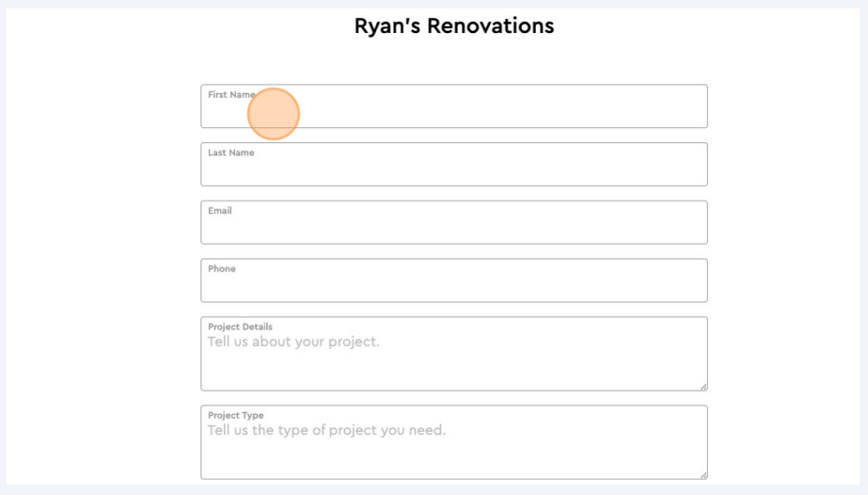Click the Email label text
The width and height of the screenshot is (868, 495).
click(x=219, y=211)
